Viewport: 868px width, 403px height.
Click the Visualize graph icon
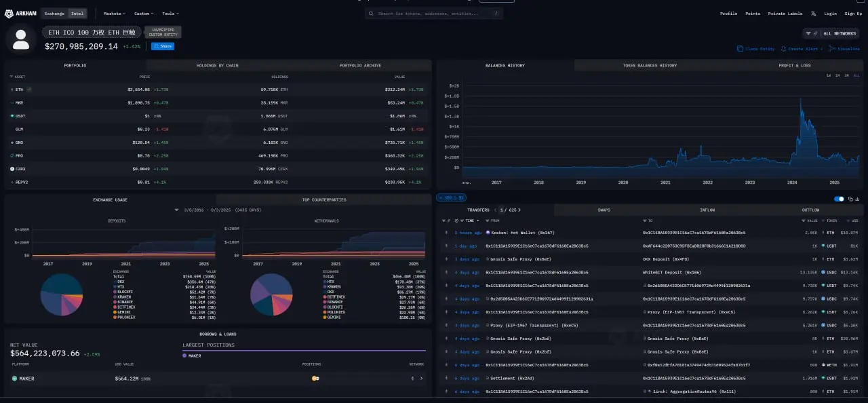[833, 49]
